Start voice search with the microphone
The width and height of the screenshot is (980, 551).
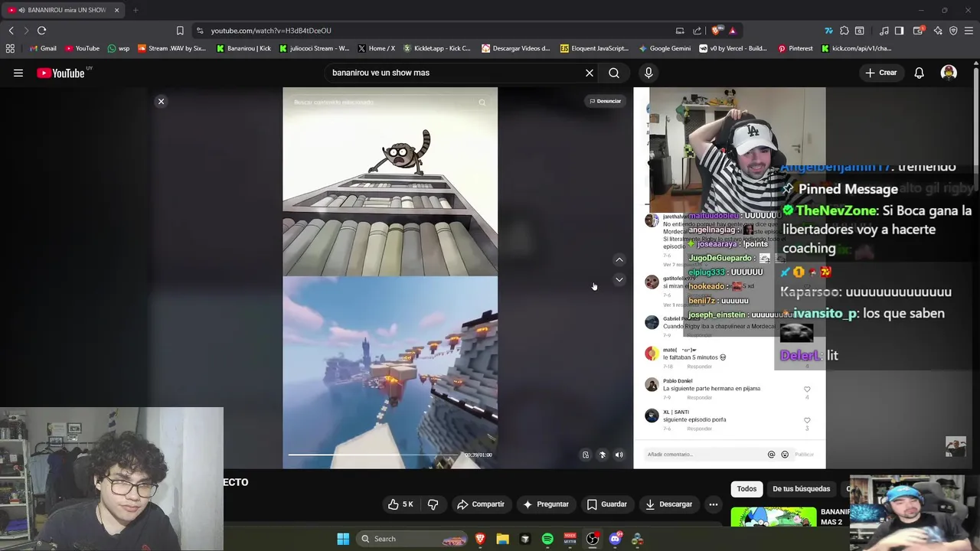[x=648, y=73]
